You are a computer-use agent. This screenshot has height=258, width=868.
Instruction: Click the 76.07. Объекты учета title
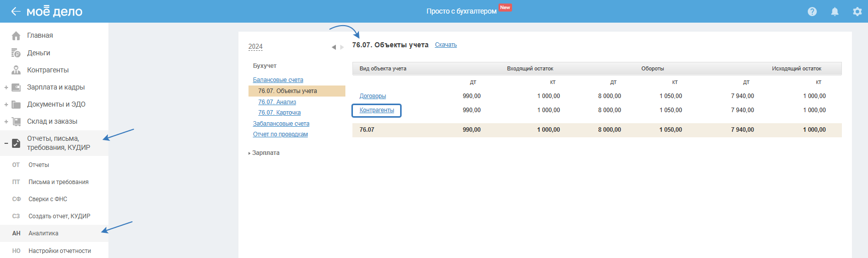390,45
